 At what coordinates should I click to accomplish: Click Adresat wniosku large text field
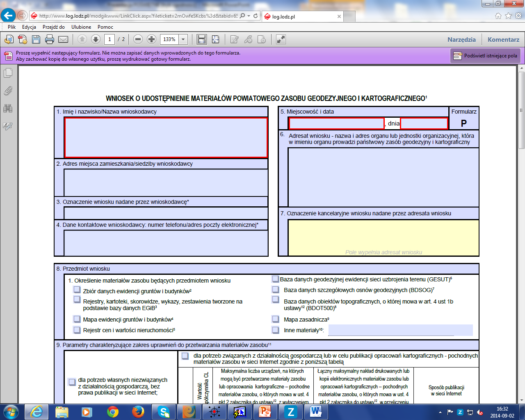(x=383, y=177)
